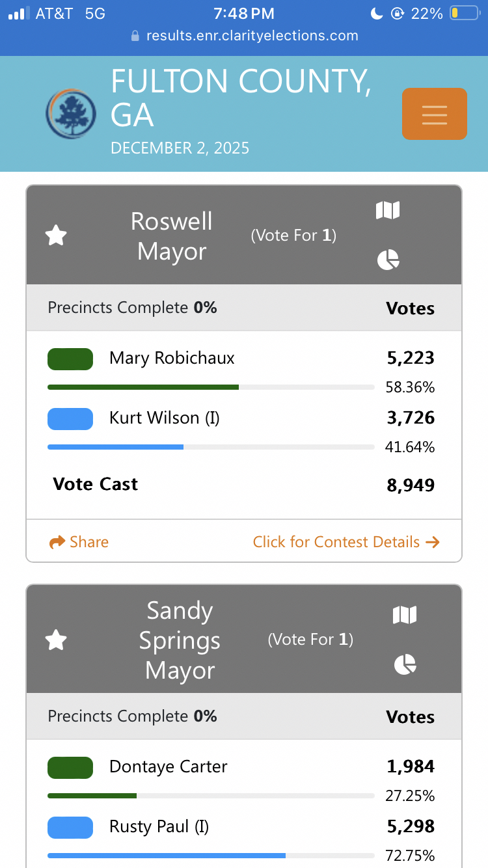Show pie chart for Sandy Springs Mayor
Screen dimensions: 488x868
405,664
